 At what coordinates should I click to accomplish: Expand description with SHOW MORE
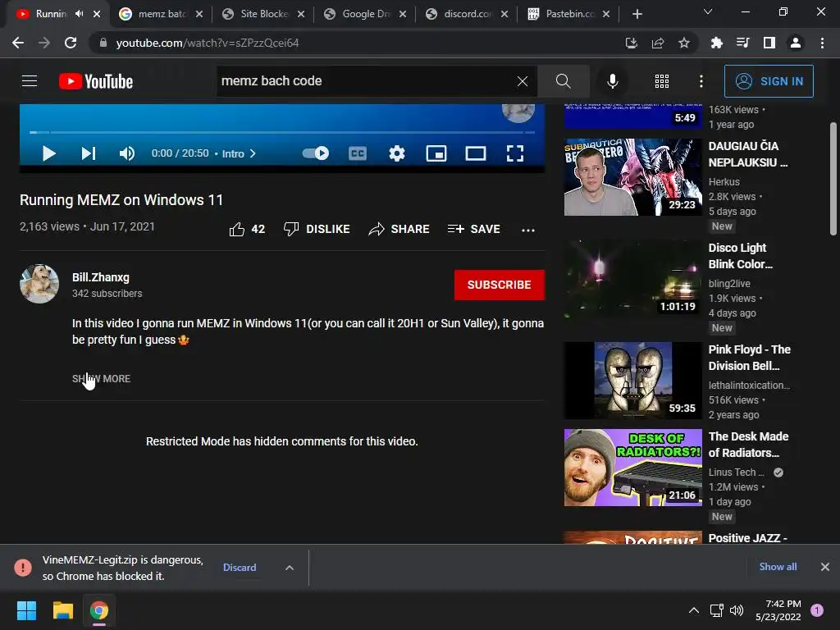click(101, 379)
